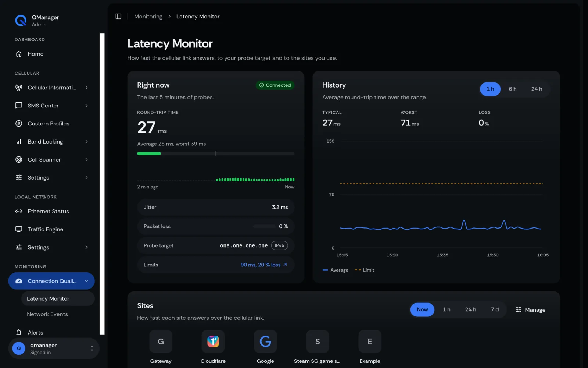Click the Example site icon
Viewport: 588px width, 368px height.
coord(370,342)
